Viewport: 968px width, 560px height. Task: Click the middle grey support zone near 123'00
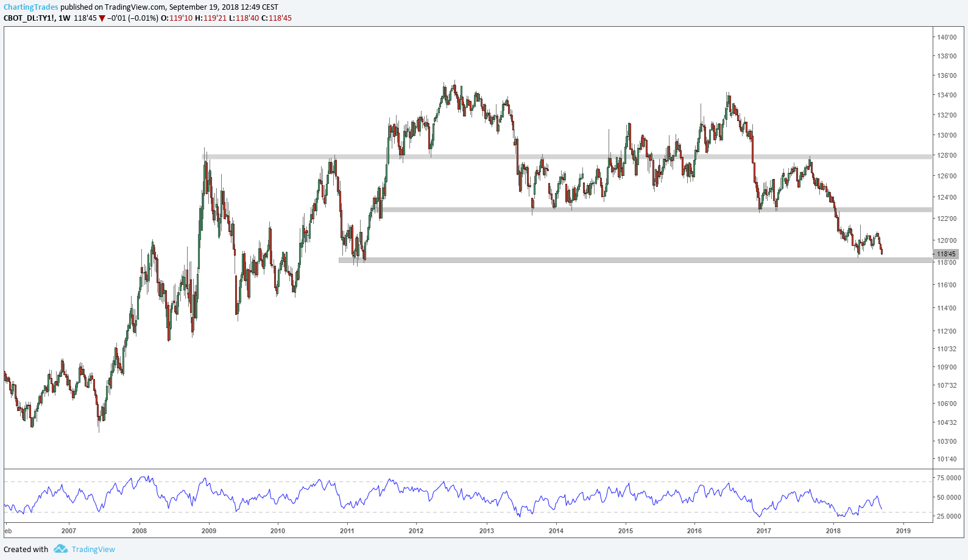tap(657, 209)
